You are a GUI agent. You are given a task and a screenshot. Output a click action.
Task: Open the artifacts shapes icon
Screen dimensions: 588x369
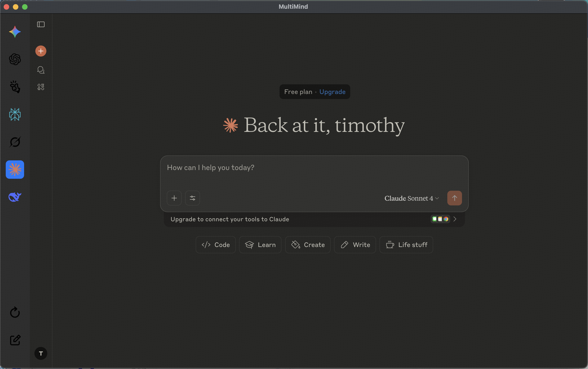pos(41,87)
